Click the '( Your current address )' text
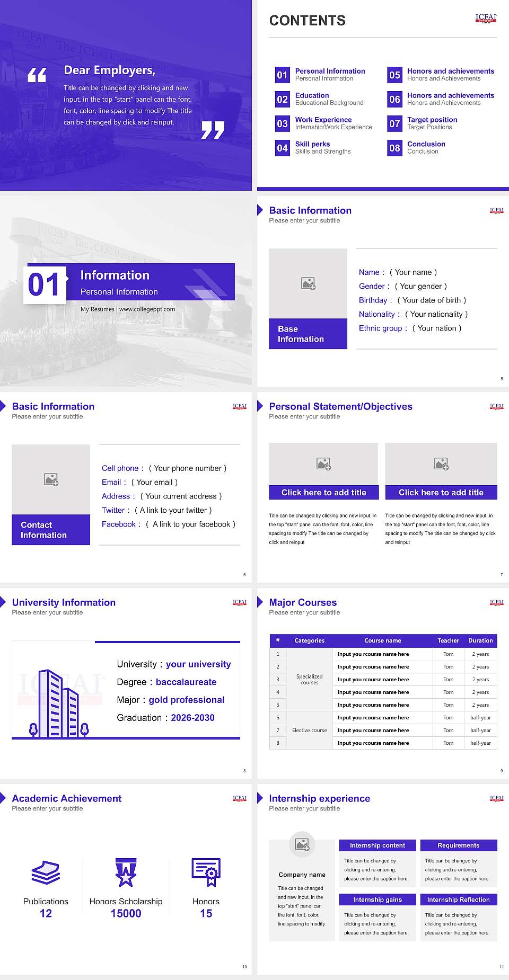Screen dimensions: 509x980 click(181, 496)
